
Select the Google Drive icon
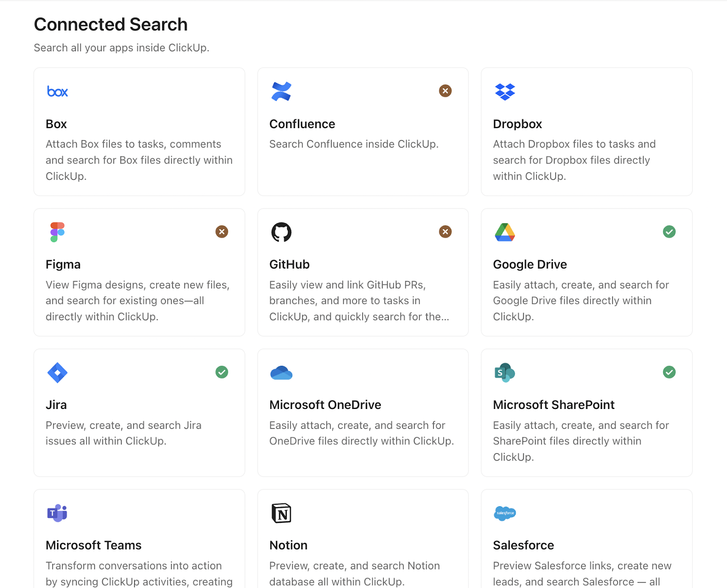click(x=505, y=232)
